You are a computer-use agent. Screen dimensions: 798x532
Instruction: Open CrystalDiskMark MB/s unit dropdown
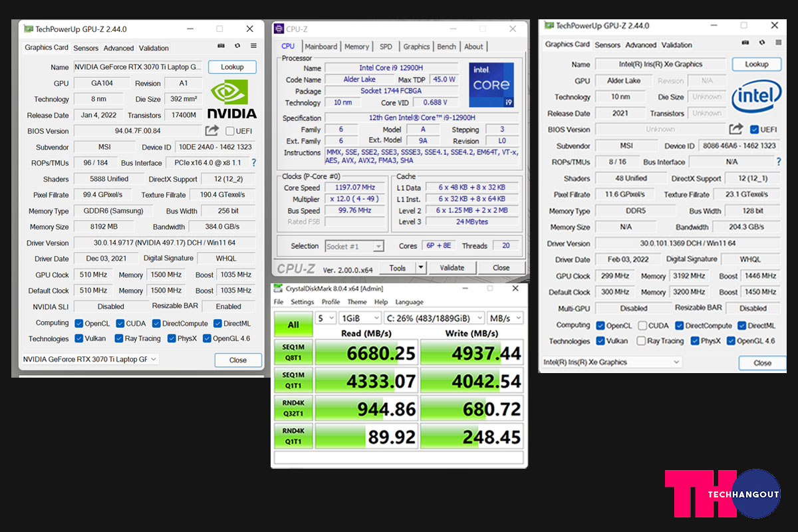click(505, 318)
